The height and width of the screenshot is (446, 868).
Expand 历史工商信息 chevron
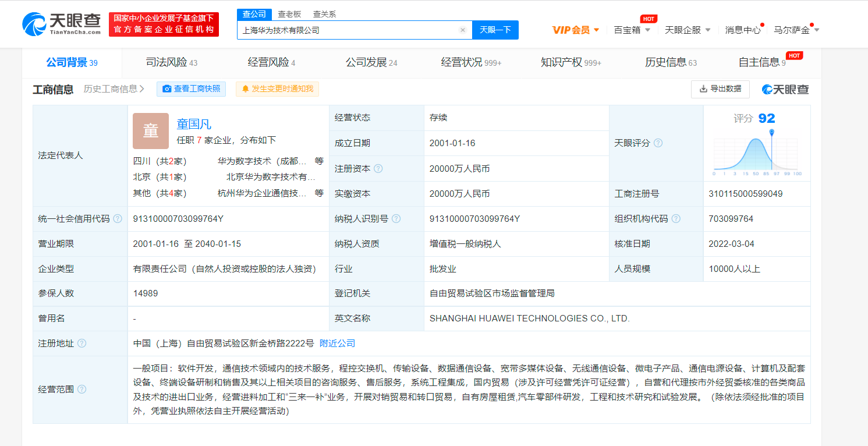click(x=142, y=89)
